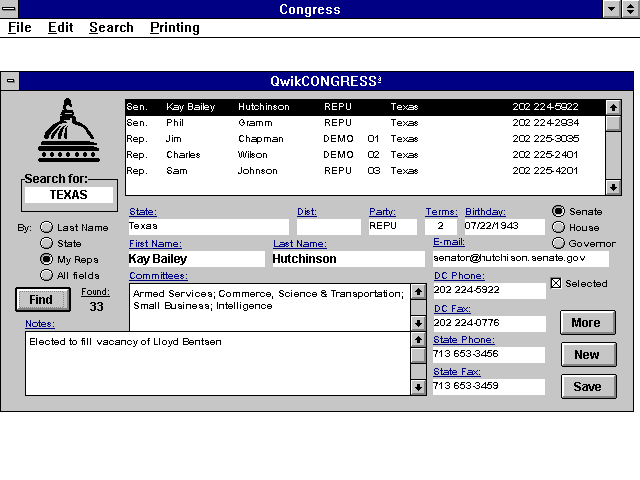640x480 pixels.
Task: Click the More button
Action: [x=587, y=322]
